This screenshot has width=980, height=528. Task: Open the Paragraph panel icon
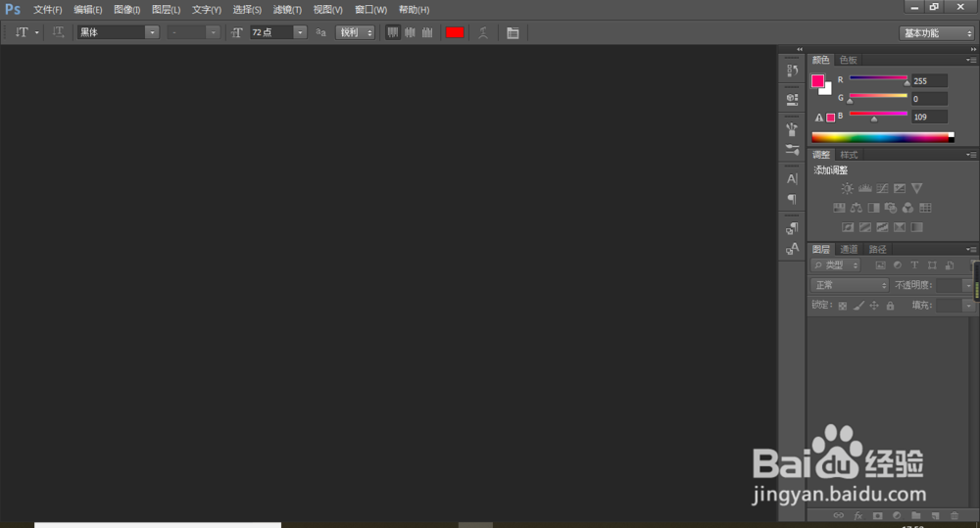792,199
